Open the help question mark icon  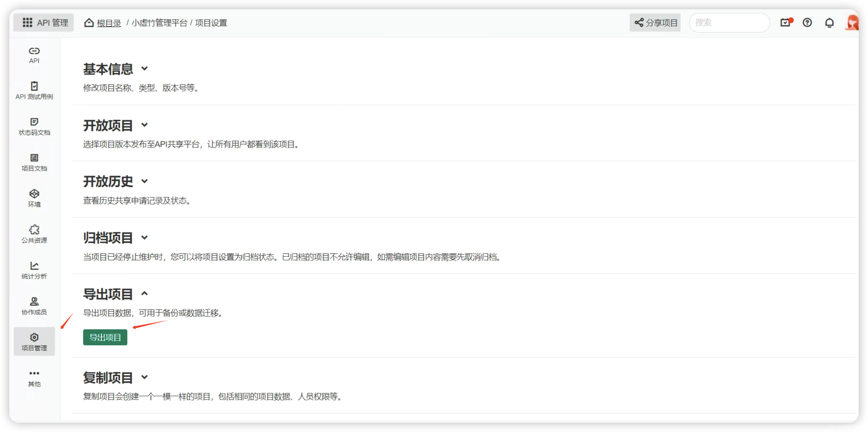pyautogui.click(x=807, y=23)
